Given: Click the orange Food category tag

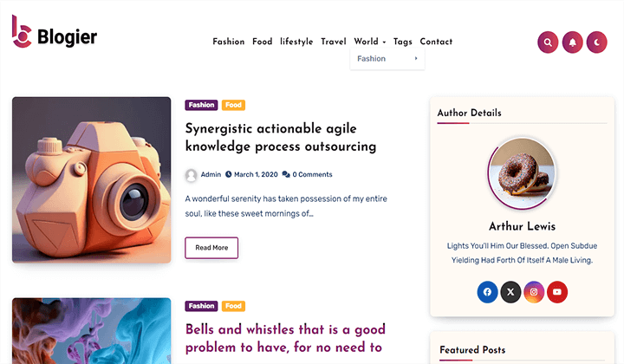Looking at the screenshot, I should (x=233, y=105).
